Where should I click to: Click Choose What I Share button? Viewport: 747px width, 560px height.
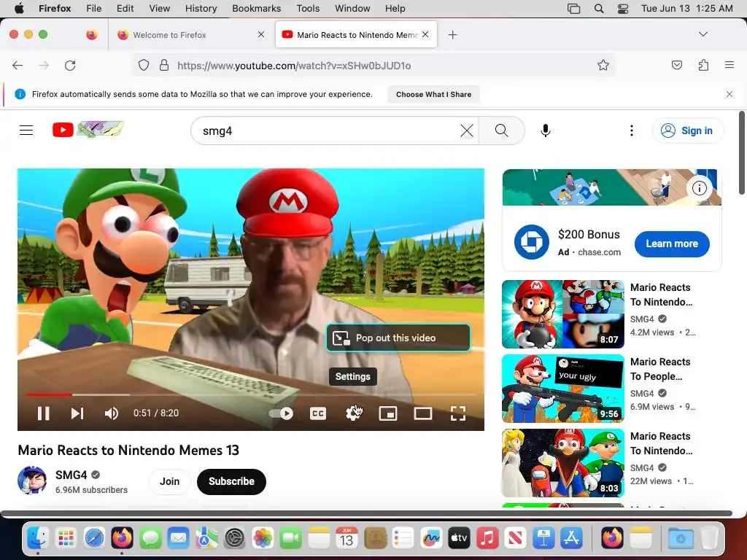coord(433,94)
